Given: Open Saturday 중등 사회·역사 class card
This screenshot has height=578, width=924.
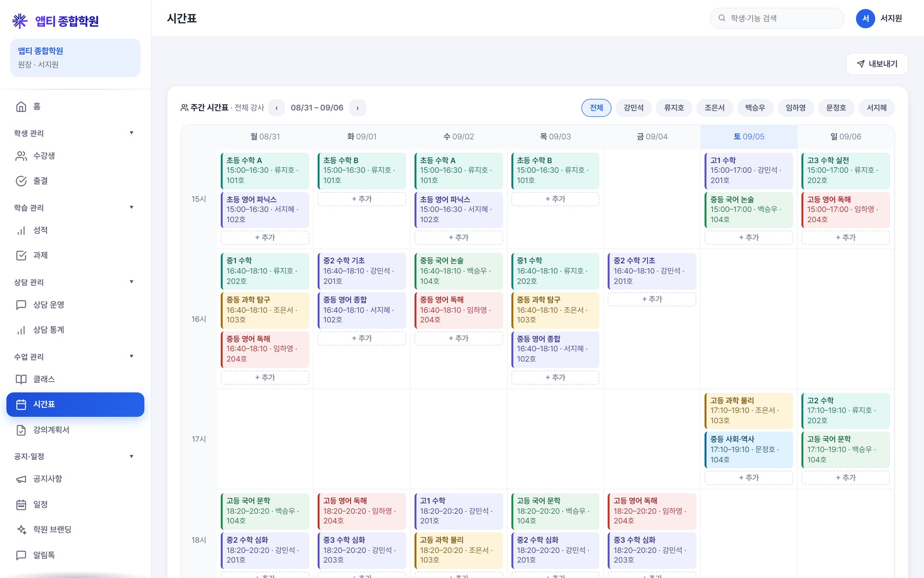Looking at the screenshot, I should tap(749, 450).
